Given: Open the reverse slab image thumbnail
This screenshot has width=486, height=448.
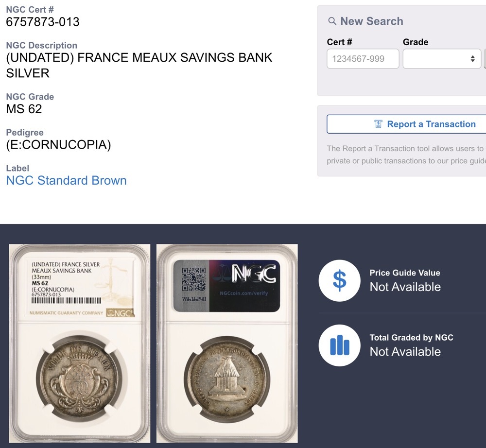Looking at the screenshot, I should coord(227,343).
